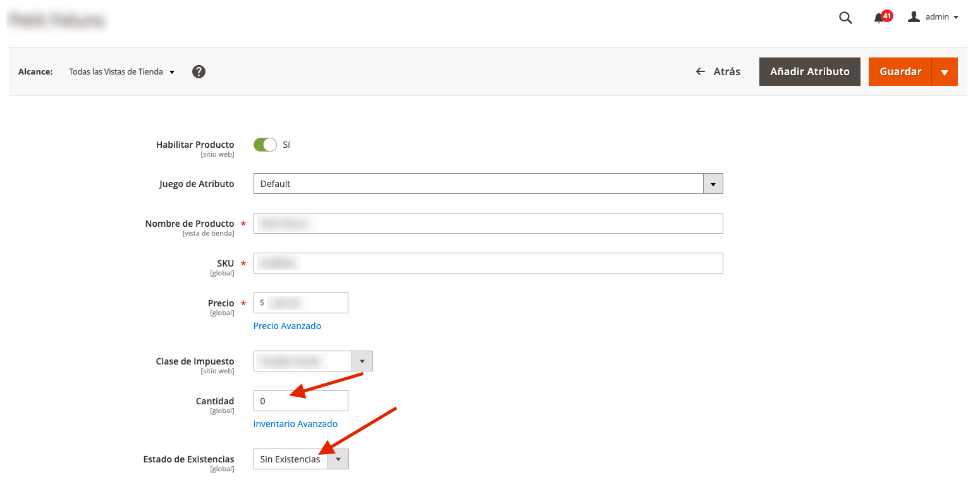Click the help question mark icon

coord(199,71)
